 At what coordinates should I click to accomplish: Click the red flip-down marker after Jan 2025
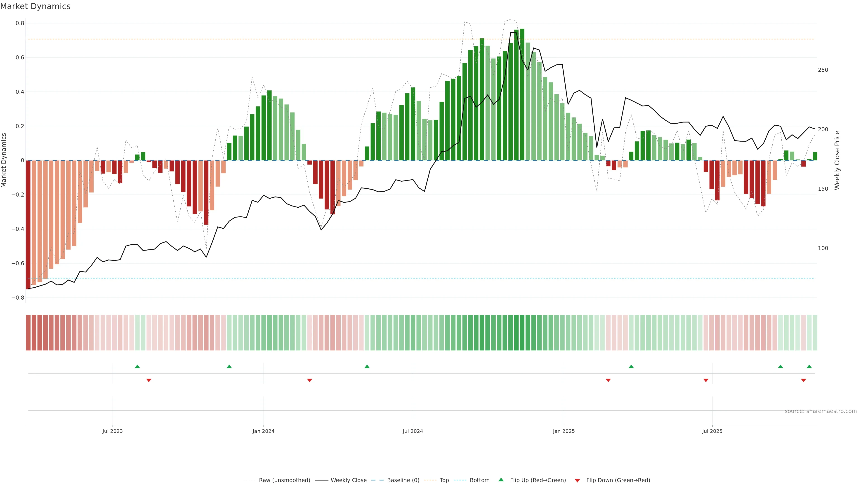(x=608, y=380)
